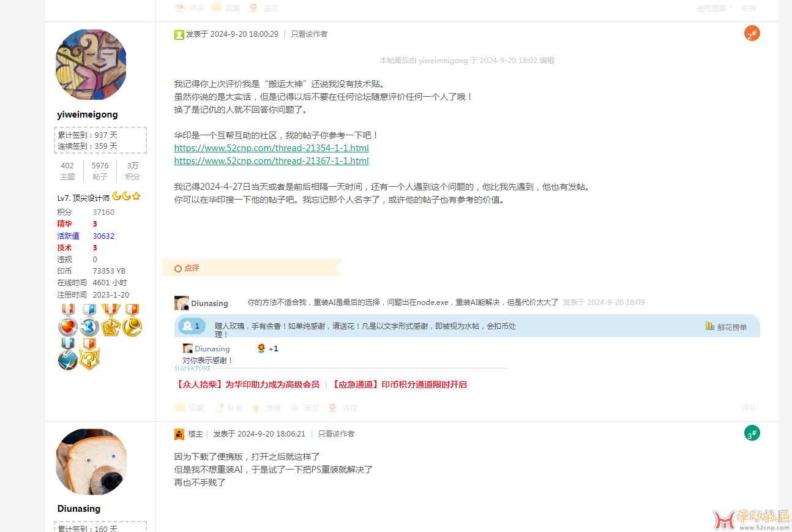Viewport: 792px width, 532px height.
Task: Click the 补充 supplement icon
Action: (x=219, y=408)
